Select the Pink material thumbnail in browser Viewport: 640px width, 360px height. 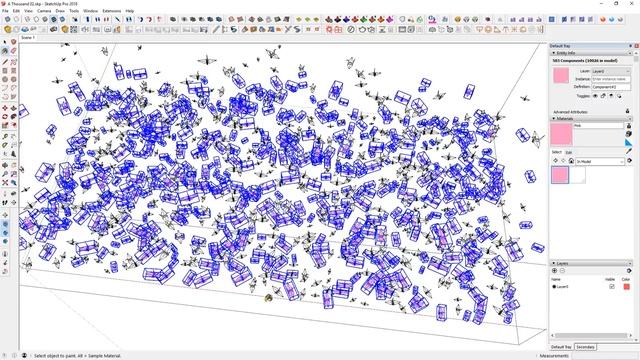tap(560, 175)
